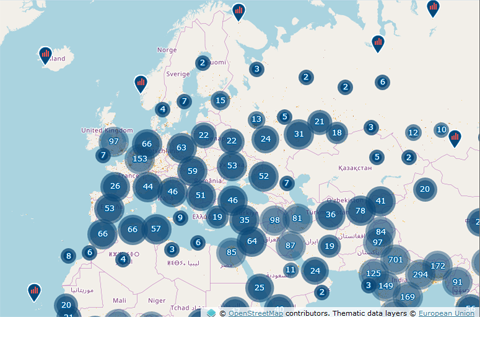
Task: Select the 97 cluster over United Kingdom
Action: pyautogui.click(x=114, y=141)
